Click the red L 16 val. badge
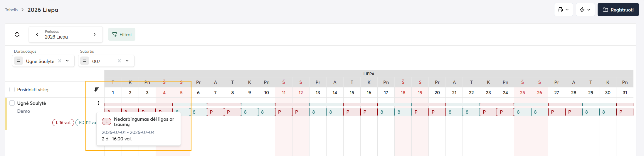The image size is (644, 156). 63,122
